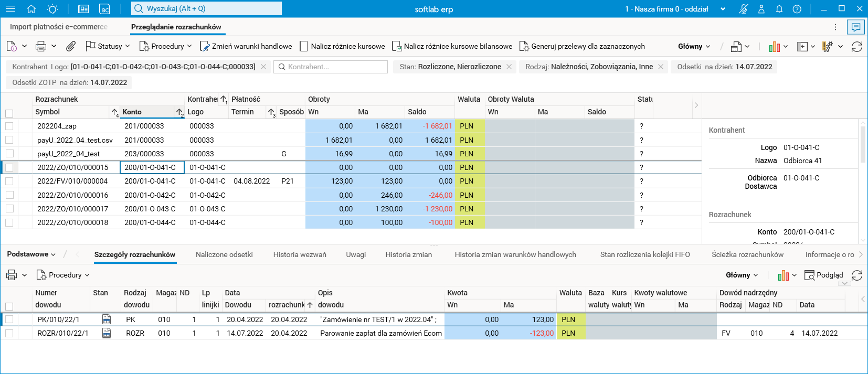
Task: Click Zmień warunki handlowe button
Action: [246, 46]
